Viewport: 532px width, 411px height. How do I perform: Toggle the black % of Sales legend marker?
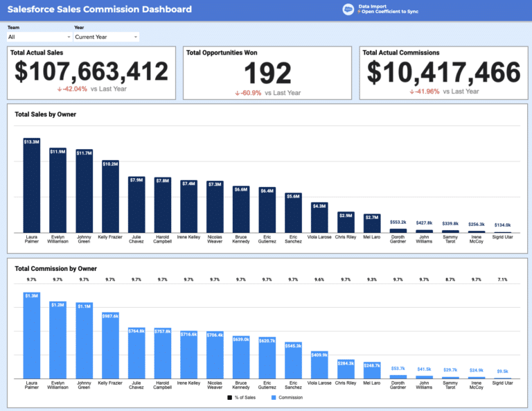point(229,397)
